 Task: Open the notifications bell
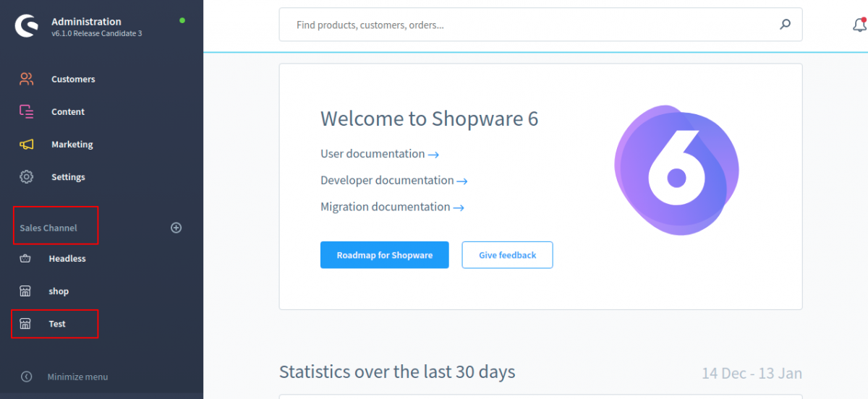point(859,25)
